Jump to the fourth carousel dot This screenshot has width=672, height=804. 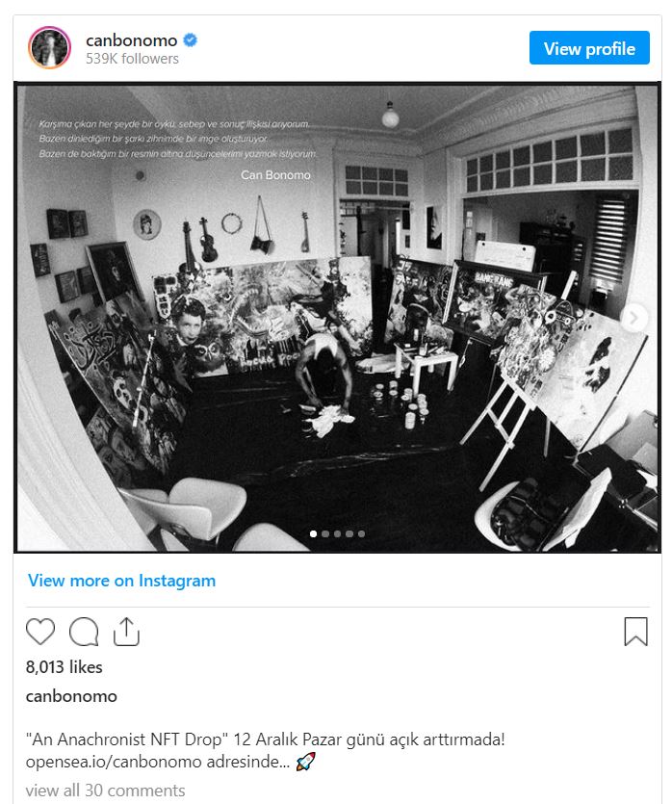pos(349,533)
